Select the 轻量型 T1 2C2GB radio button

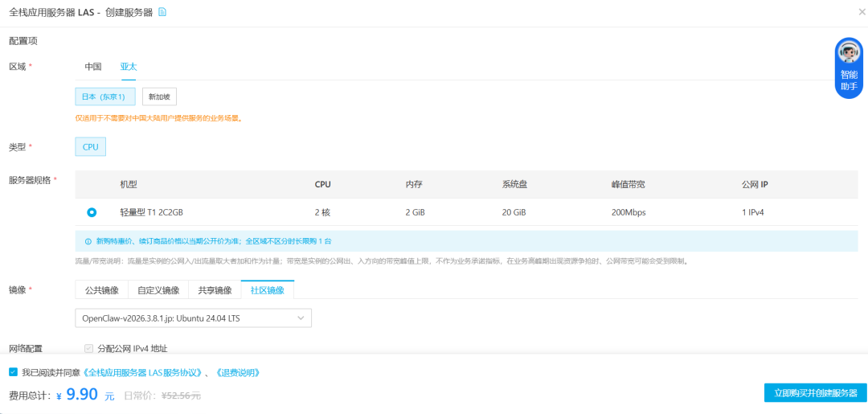point(92,212)
